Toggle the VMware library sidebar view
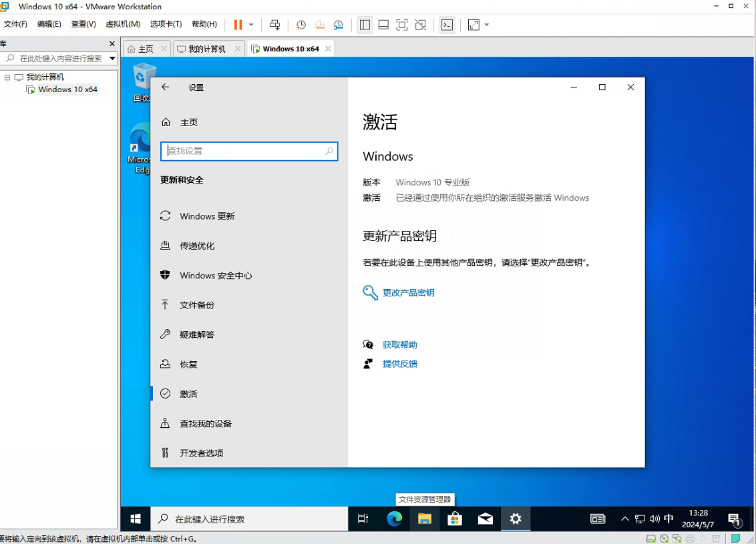The image size is (756, 544). pos(365,25)
